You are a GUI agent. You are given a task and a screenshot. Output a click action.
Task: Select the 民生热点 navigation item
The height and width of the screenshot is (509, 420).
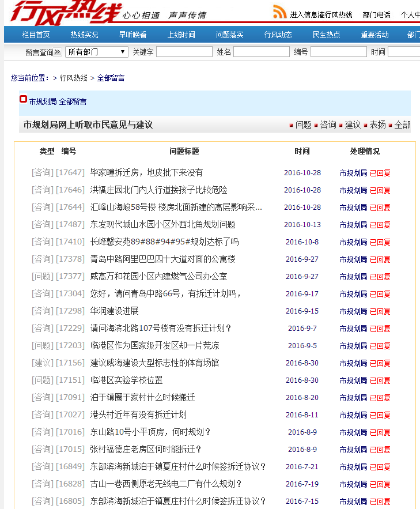[x=327, y=35]
